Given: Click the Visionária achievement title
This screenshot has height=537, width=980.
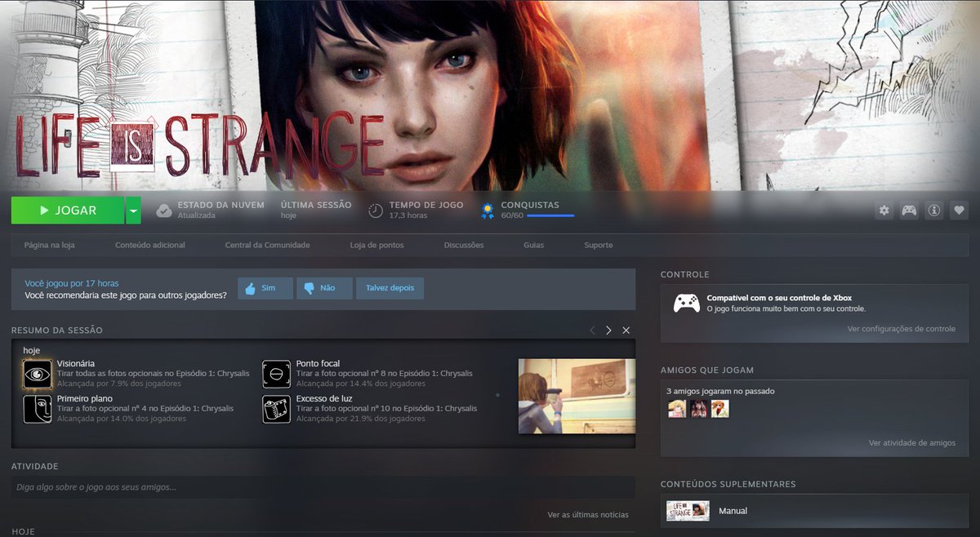Looking at the screenshot, I should (x=76, y=363).
